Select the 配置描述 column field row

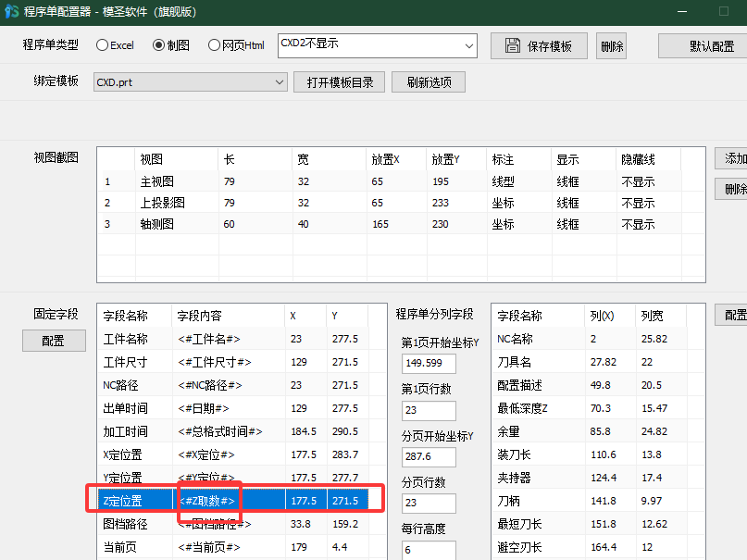[x=597, y=385]
